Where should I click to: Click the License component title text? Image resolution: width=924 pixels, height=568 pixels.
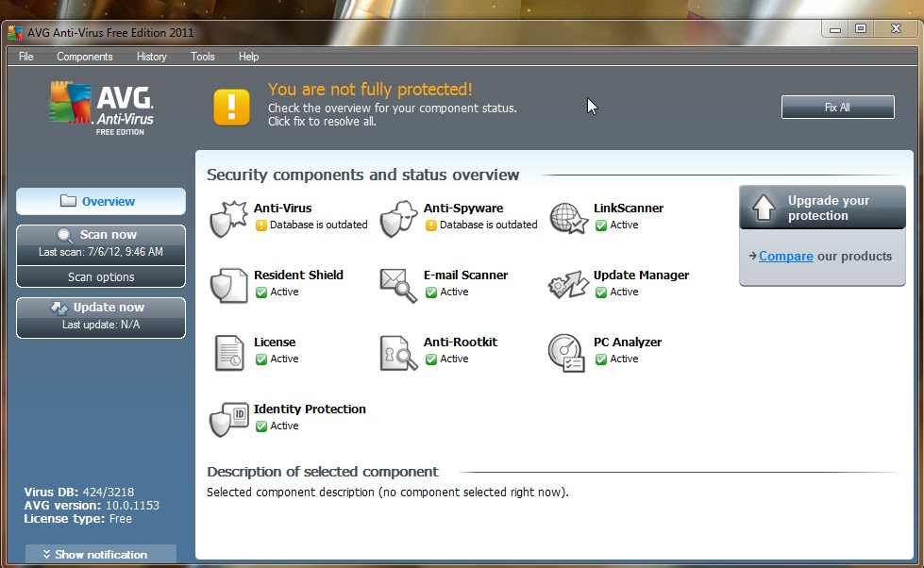pos(275,342)
